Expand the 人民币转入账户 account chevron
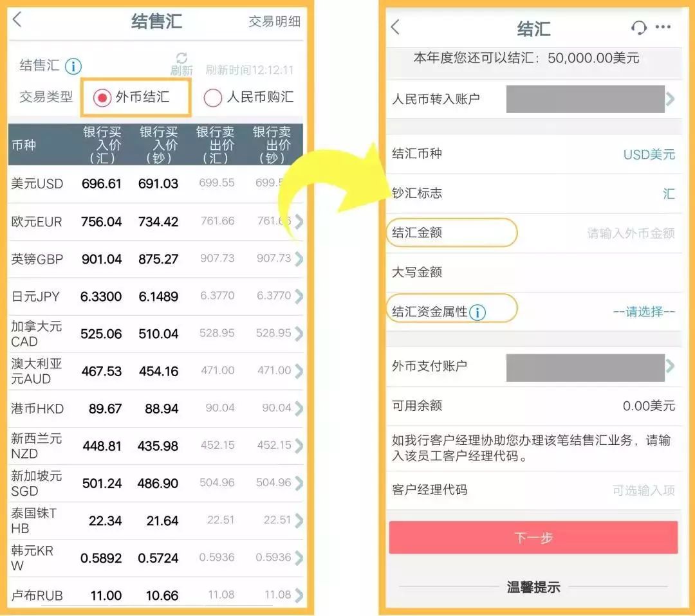This screenshot has width=695, height=616. pyautogui.click(x=670, y=99)
